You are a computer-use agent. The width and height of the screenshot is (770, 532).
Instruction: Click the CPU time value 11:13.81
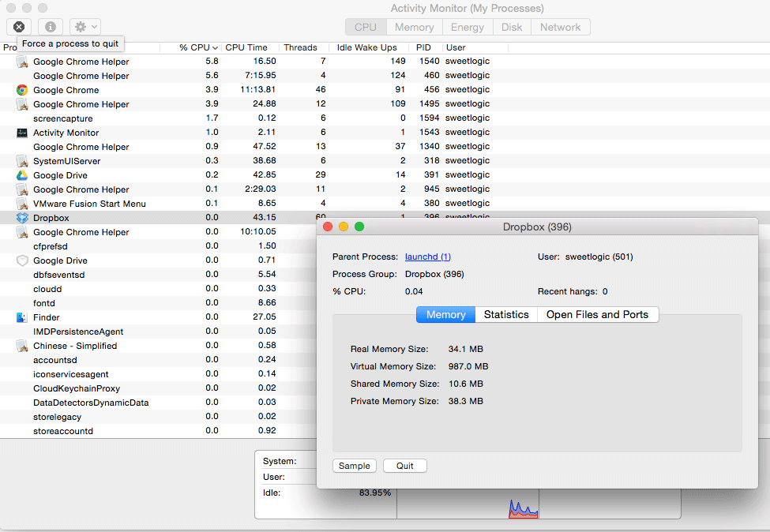point(257,89)
